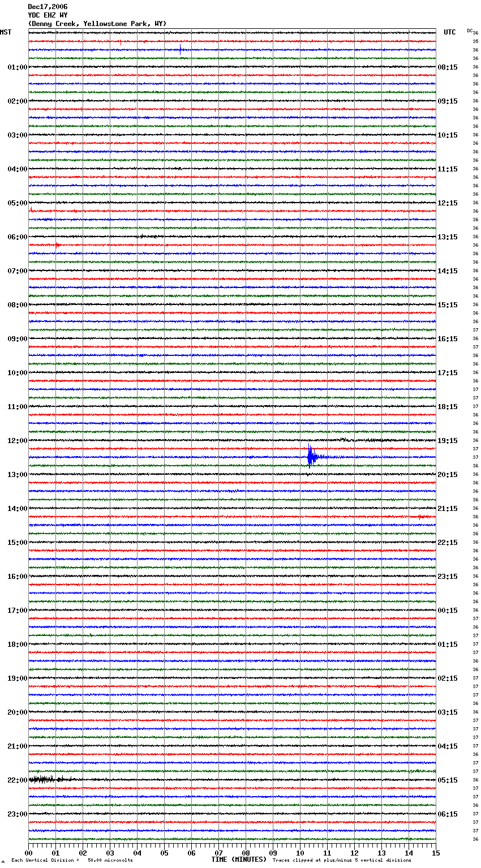Click the TIME (MINUTES) axis title

point(239,860)
